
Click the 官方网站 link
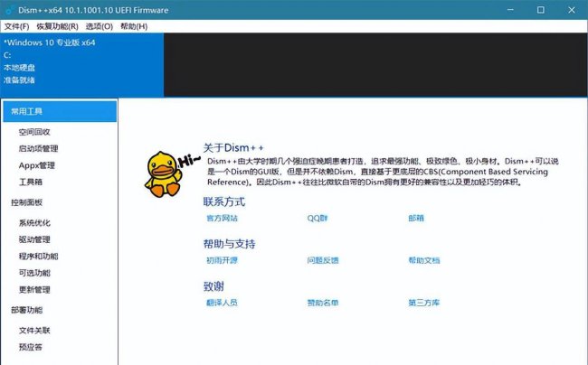pos(222,218)
